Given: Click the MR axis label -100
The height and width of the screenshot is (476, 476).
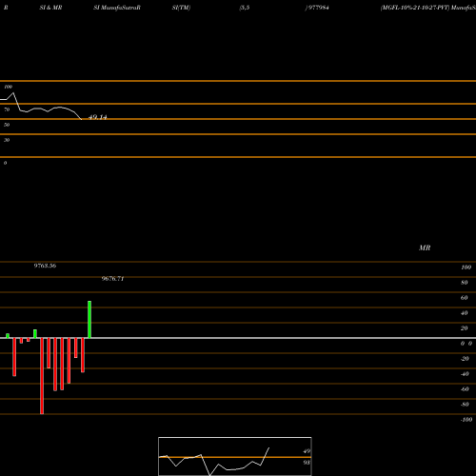Looking at the screenshot, I should [466, 420].
